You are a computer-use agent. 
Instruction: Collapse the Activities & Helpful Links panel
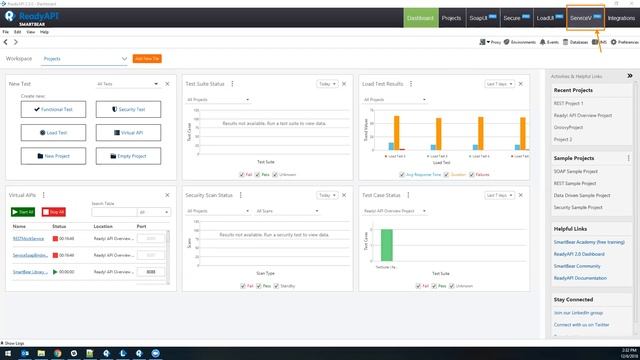[x=630, y=76]
